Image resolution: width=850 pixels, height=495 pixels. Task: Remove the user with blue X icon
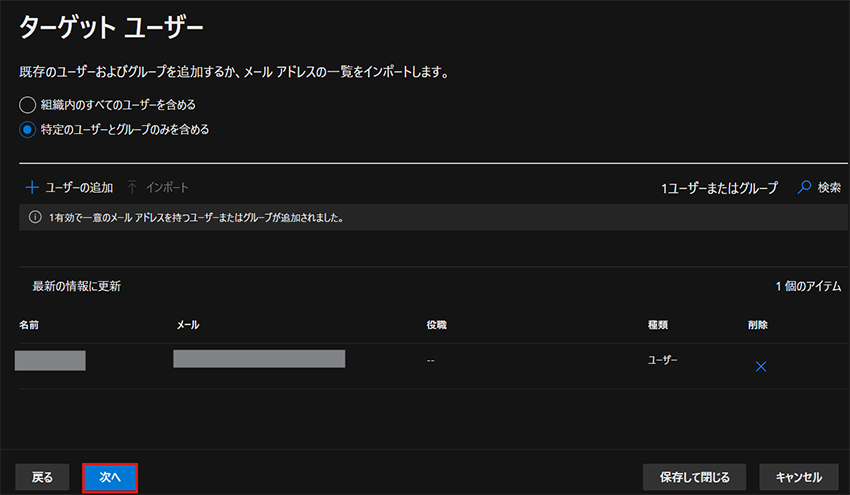(761, 367)
